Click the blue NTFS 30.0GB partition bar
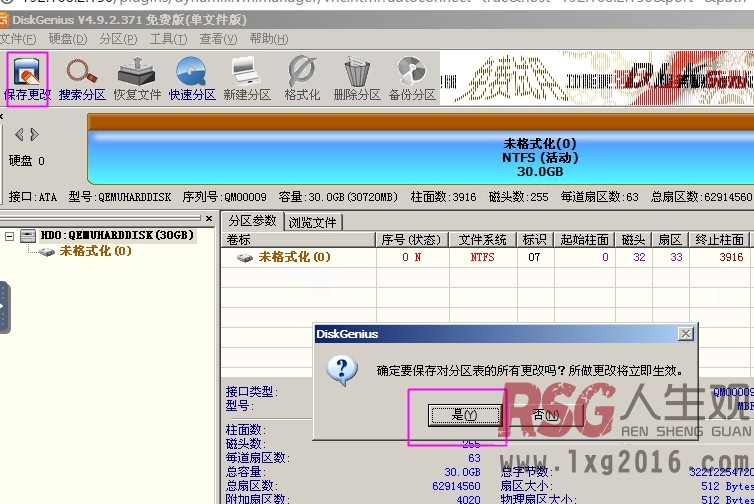 click(421, 158)
